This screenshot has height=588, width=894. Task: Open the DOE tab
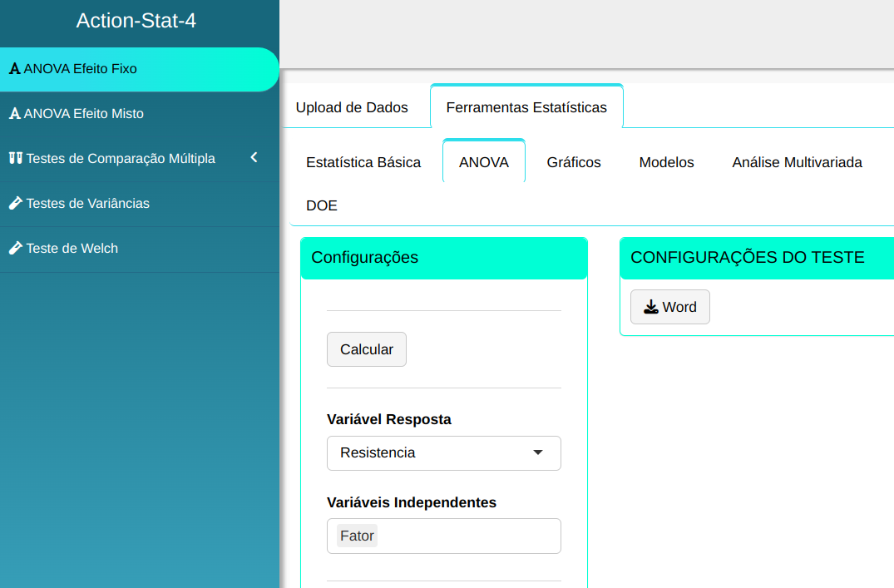[x=322, y=205]
